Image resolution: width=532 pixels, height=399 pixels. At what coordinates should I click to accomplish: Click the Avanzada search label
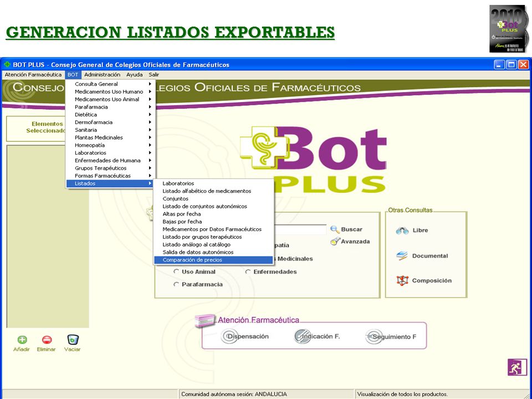tap(355, 242)
